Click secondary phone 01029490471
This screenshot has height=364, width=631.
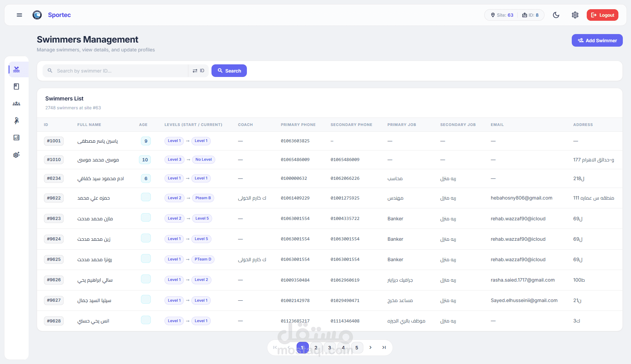coord(345,300)
